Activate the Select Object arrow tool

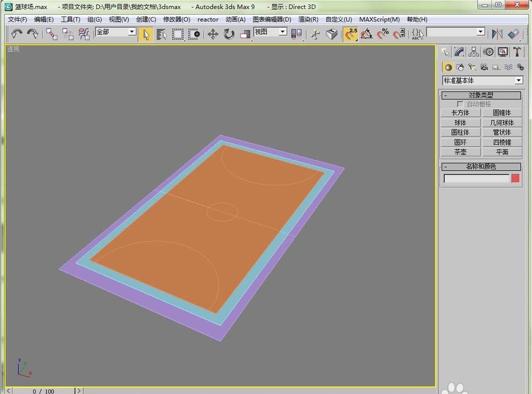[x=145, y=34]
